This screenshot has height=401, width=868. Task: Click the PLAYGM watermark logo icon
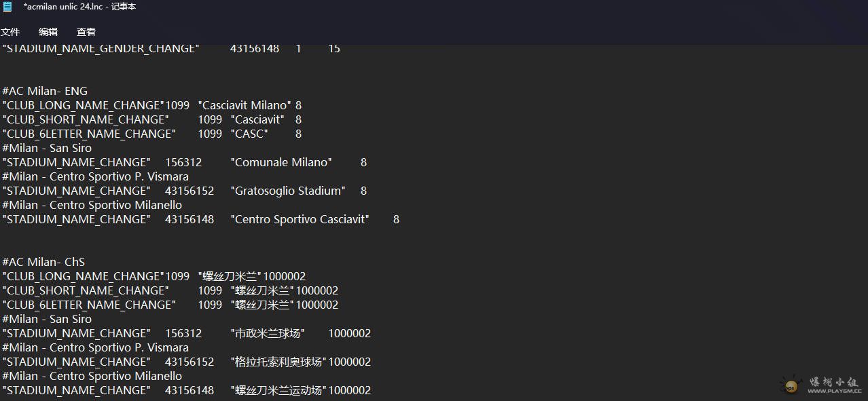(x=790, y=385)
